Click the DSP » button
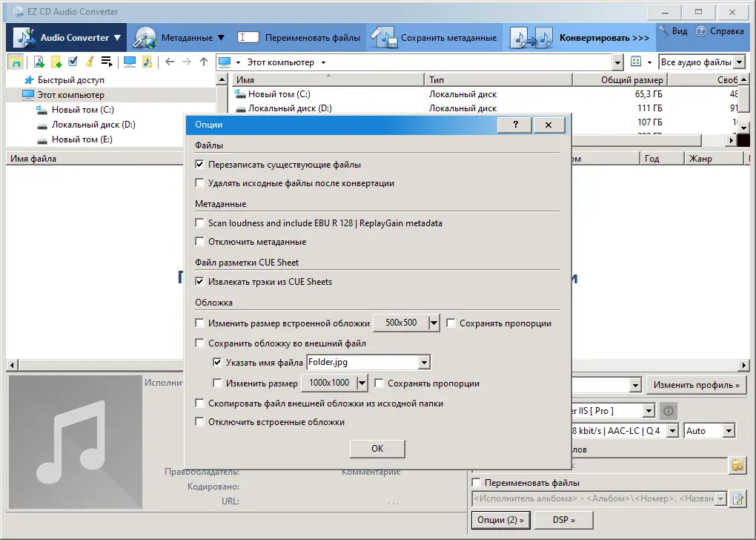 564,520
